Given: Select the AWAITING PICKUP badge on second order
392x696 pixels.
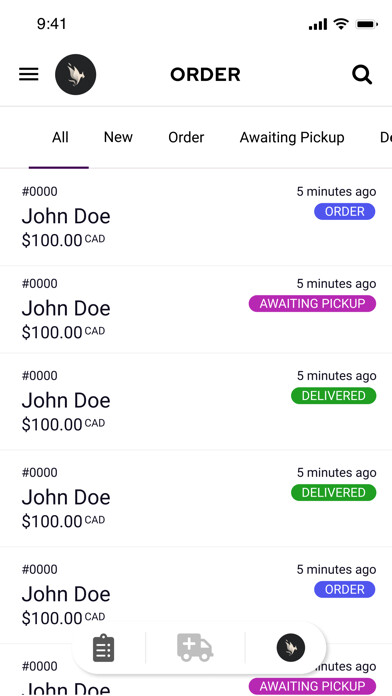Looking at the screenshot, I should click(x=312, y=304).
